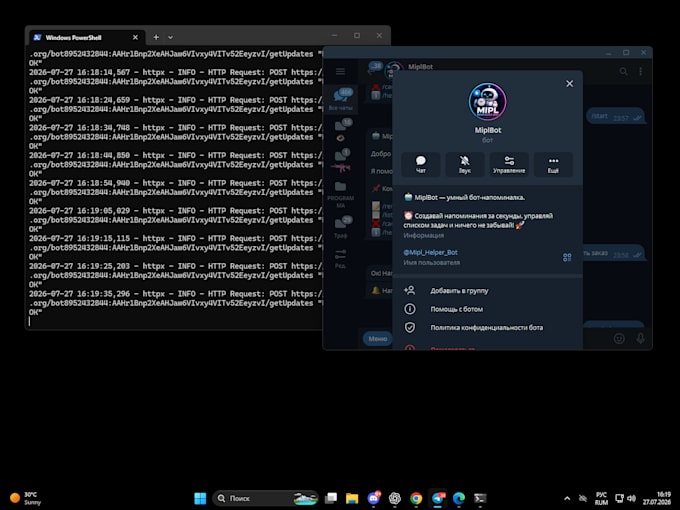Click the @Mipl_Helper_Bot username link
The height and width of the screenshot is (510, 680).
[x=430, y=252]
